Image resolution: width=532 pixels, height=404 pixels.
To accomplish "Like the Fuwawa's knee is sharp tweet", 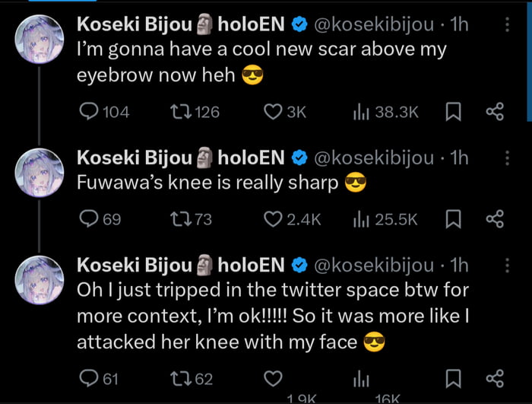I will pyautogui.click(x=273, y=219).
